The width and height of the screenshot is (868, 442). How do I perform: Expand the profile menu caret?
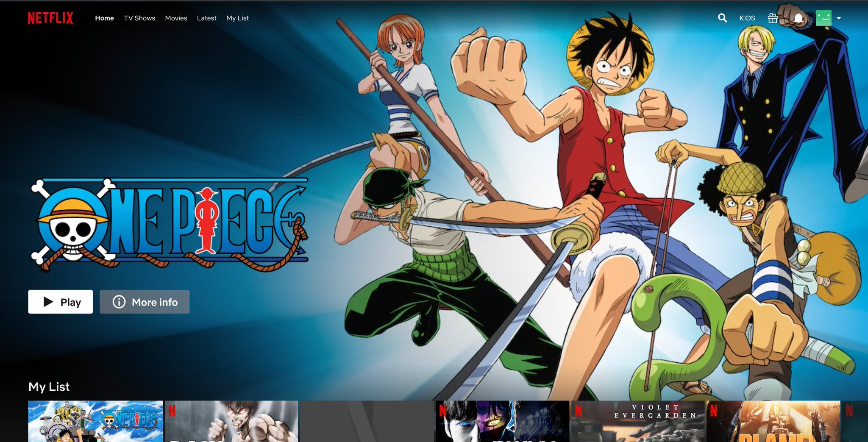click(x=839, y=18)
